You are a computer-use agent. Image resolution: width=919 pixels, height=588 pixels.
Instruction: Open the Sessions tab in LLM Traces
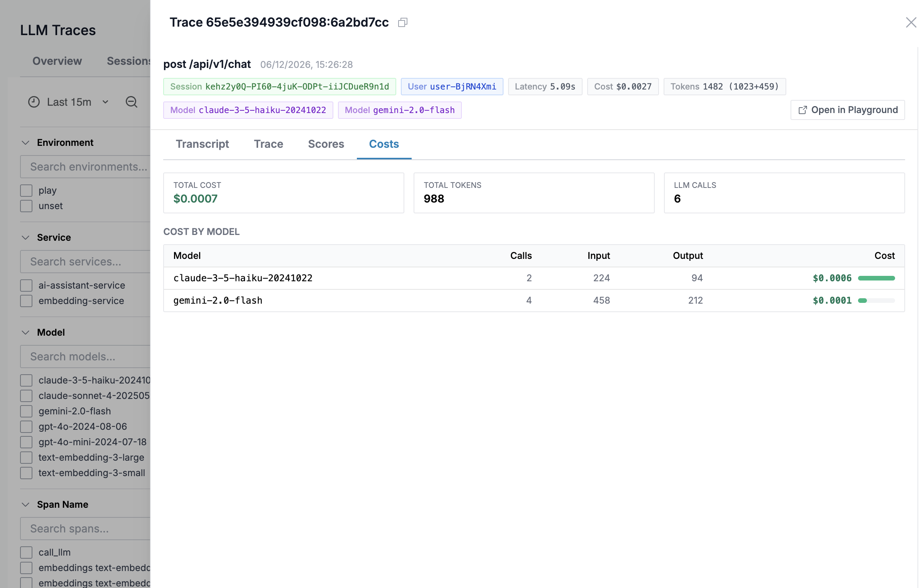(x=128, y=61)
